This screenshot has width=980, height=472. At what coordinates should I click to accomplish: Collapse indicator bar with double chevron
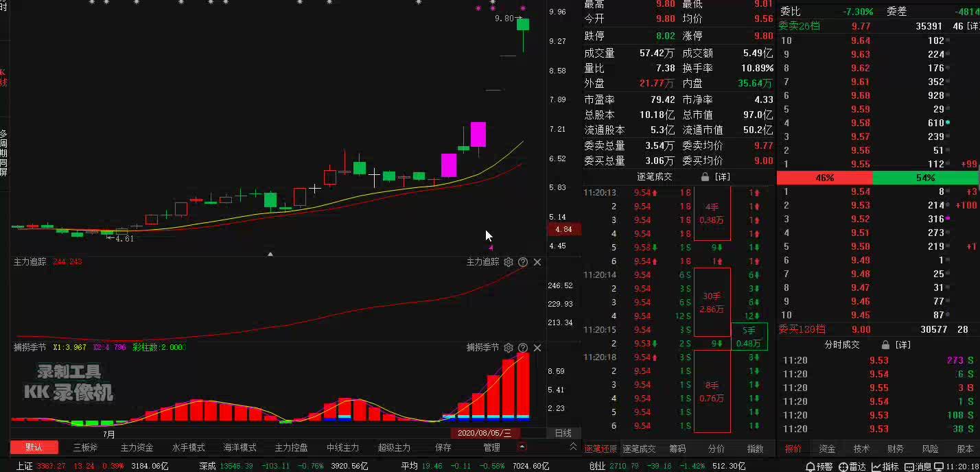573,447
